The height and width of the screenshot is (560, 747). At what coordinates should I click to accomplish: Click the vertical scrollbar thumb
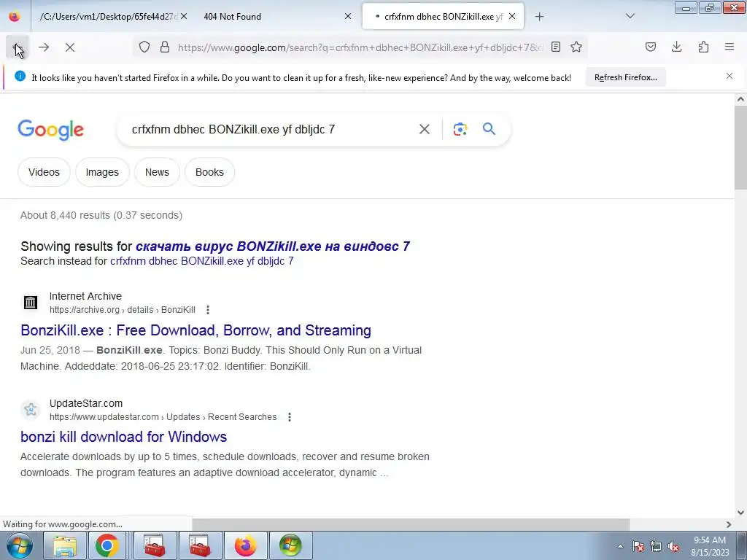click(740, 147)
